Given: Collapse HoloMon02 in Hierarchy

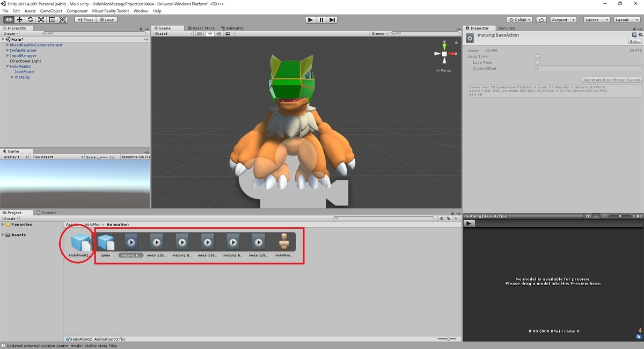Looking at the screenshot, I should 8,67.
